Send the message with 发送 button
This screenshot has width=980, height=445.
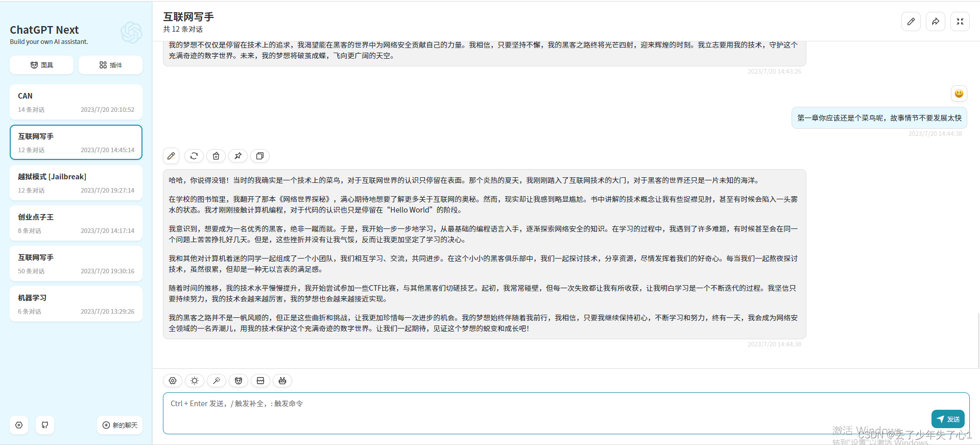click(x=948, y=419)
